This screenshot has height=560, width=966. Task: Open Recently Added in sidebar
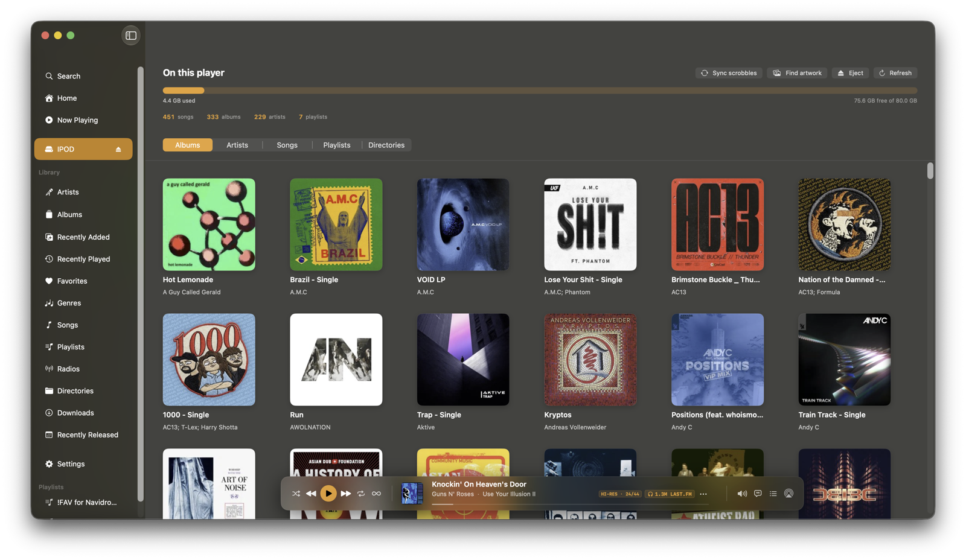pyautogui.click(x=83, y=237)
